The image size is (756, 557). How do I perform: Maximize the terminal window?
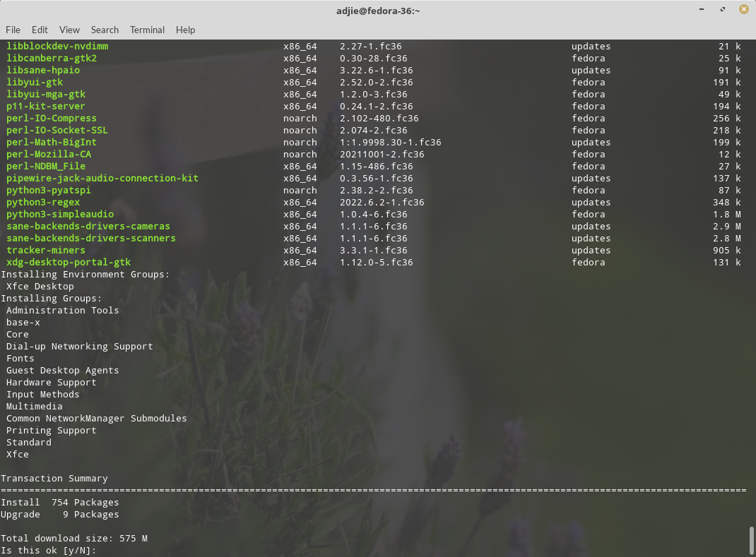pos(723,9)
